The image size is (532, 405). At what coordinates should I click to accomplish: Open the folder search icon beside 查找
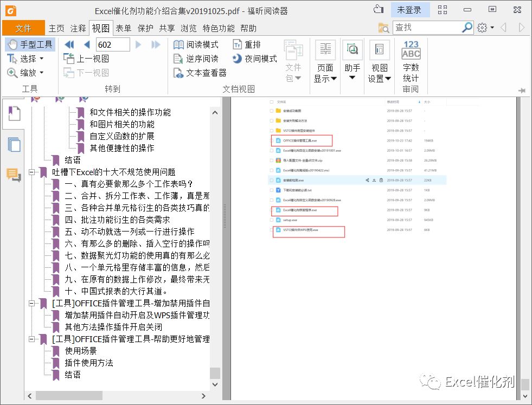pyautogui.click(x=383, y=28)
